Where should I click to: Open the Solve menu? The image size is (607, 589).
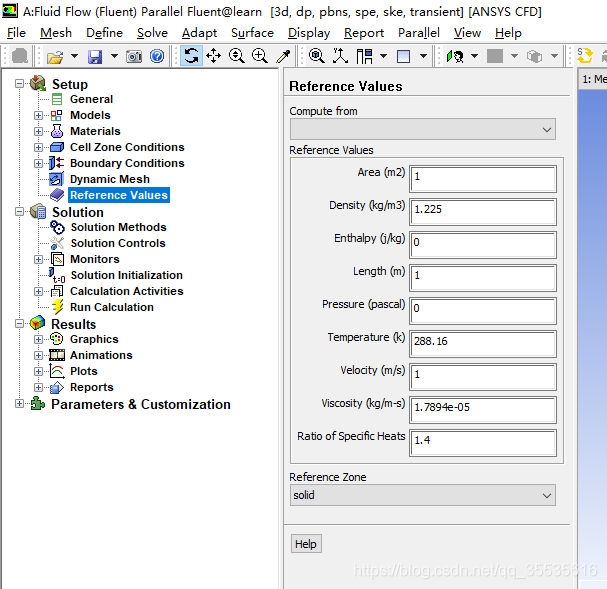click(152, 33)
